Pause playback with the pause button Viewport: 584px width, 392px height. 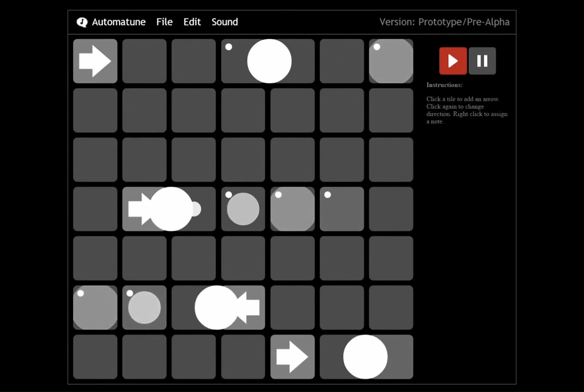(482, 61)
